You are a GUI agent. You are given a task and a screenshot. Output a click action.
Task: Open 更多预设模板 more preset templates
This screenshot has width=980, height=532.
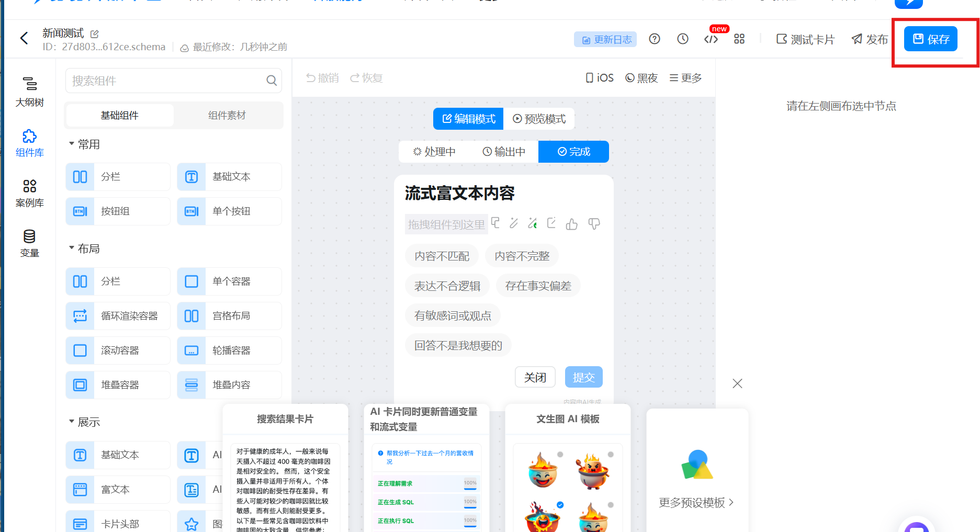(696, 503)
